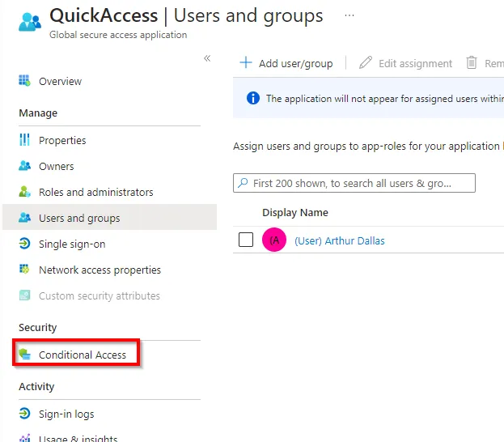Click the Properties bars icon

coord(24,140)
